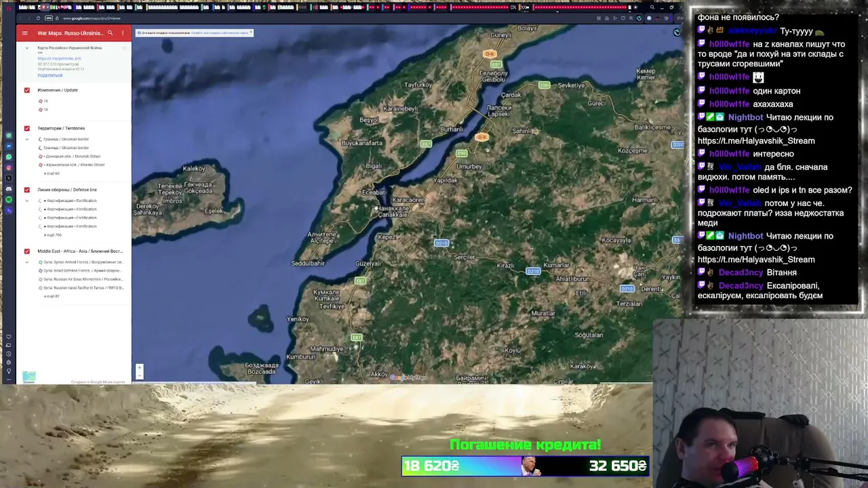The width and height of the screenshot is (868, 488).
Task: Click the ПОДЕЛИТЬСЯ share link
Action: 50,75
